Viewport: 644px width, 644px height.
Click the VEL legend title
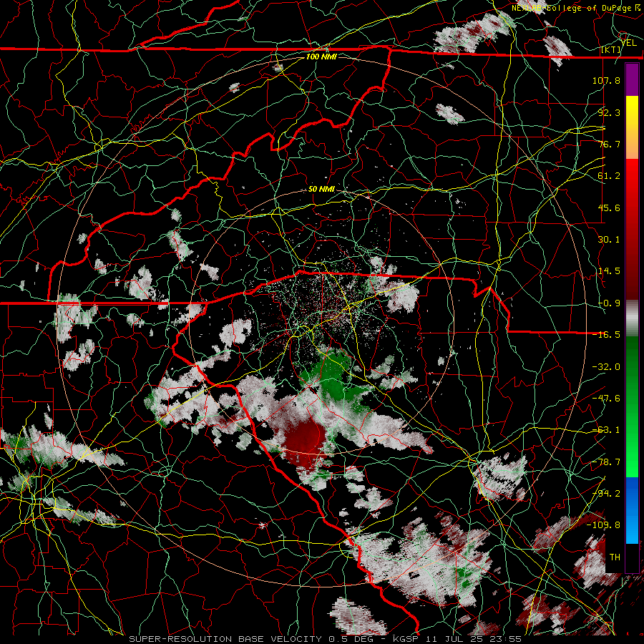point(628,42)
